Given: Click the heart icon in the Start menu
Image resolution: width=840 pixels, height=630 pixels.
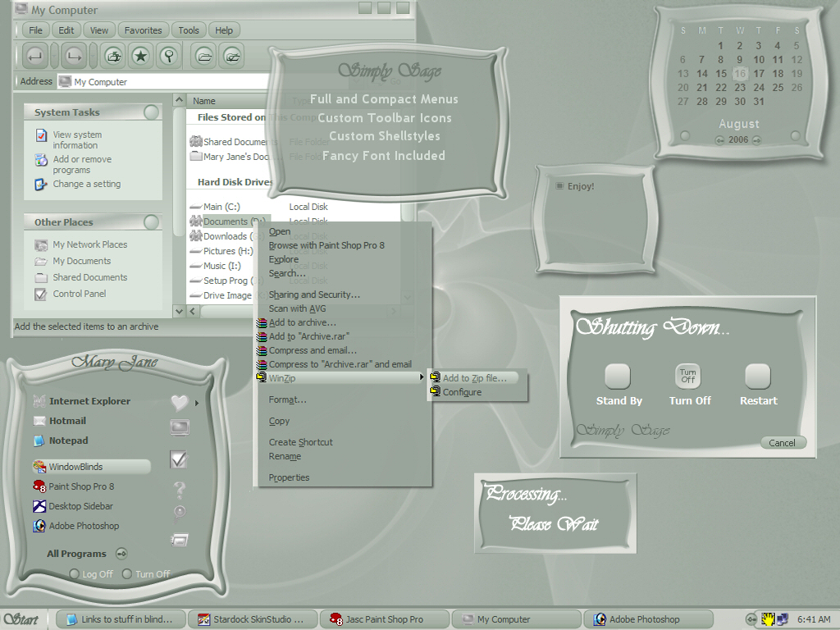Looking at the screenshot, I should [x=180, y=402].
